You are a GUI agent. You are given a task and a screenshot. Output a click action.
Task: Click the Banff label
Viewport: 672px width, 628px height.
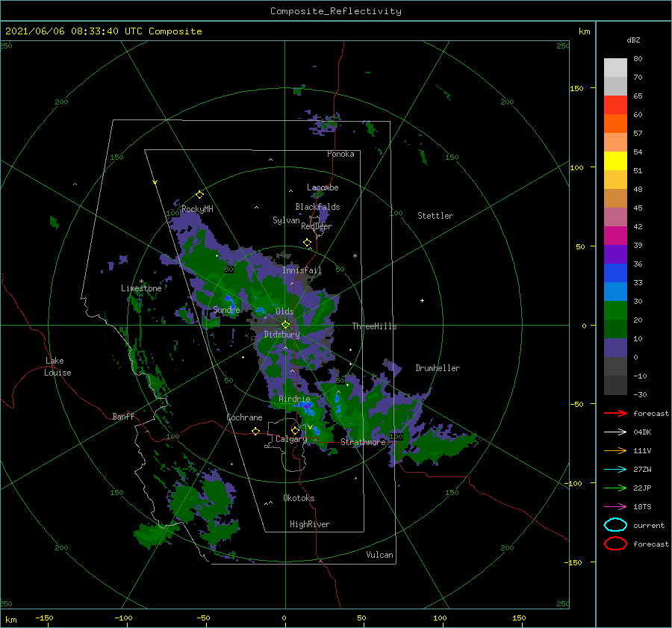coord(123,416)
